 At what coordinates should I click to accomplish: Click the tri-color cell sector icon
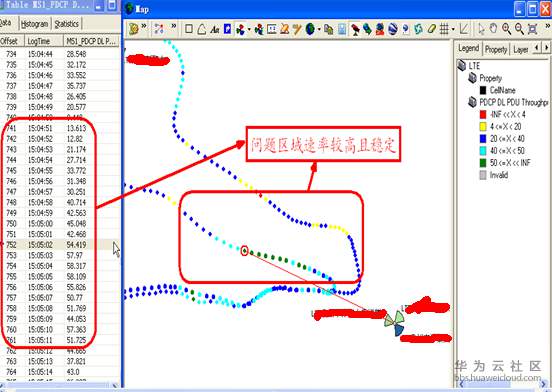pos(240,29)
